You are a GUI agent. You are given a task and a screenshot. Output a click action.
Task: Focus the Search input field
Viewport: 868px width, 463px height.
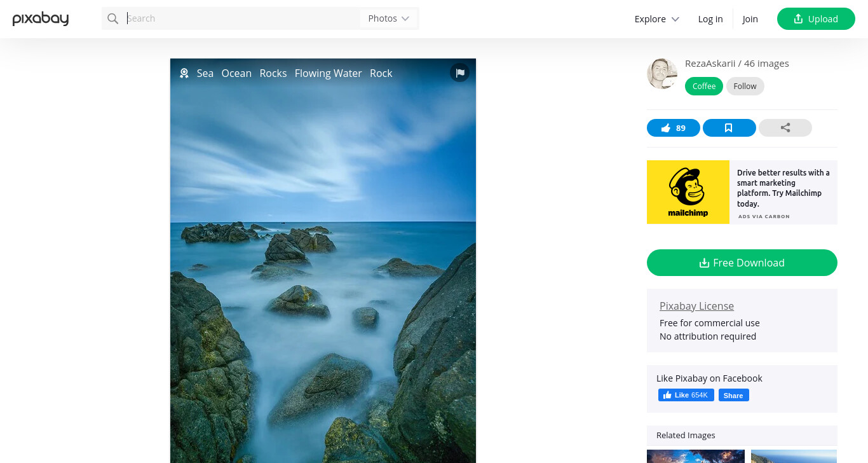pos(241,18)
